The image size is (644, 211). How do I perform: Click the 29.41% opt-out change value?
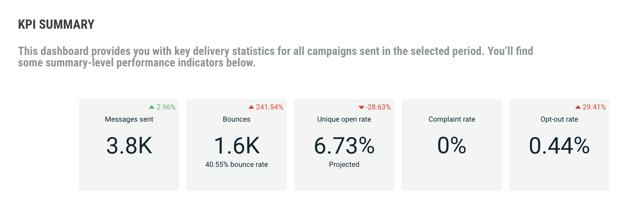click(594, 107)
